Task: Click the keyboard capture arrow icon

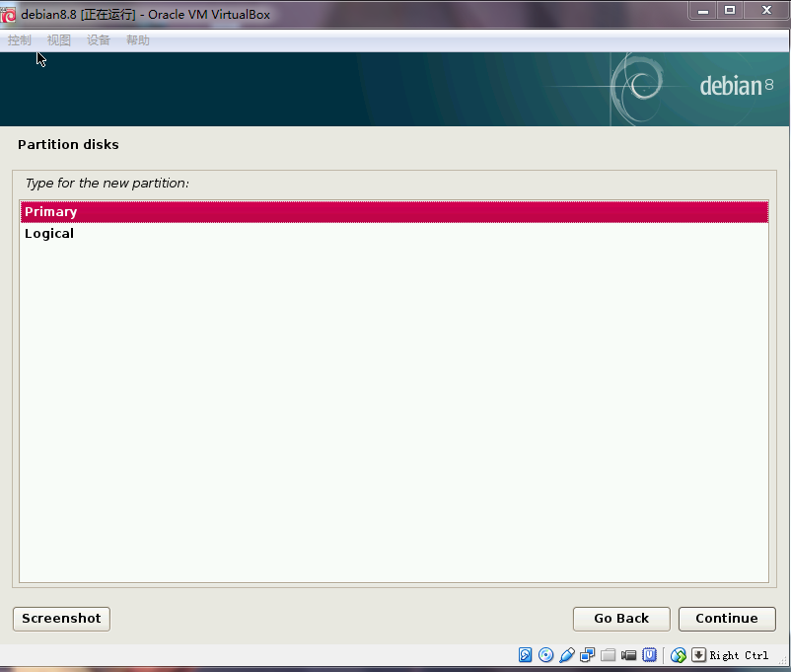Action: 698,655
